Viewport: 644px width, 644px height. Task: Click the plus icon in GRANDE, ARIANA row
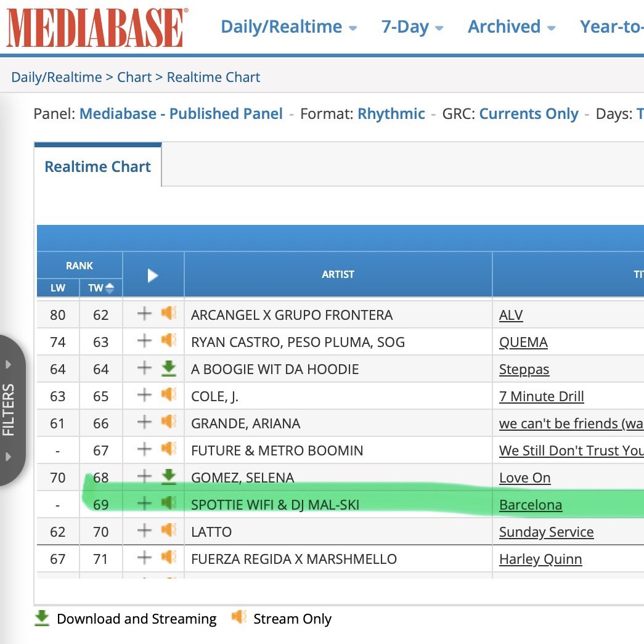(144, 422)
